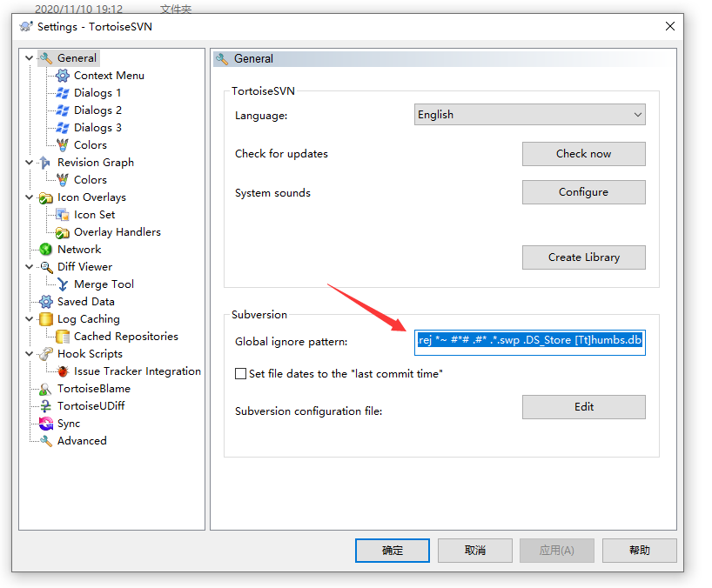The height and width of the screenshot is (588, 712).
Task: Cancel with the 取消 button
Action: pos(475,551)
